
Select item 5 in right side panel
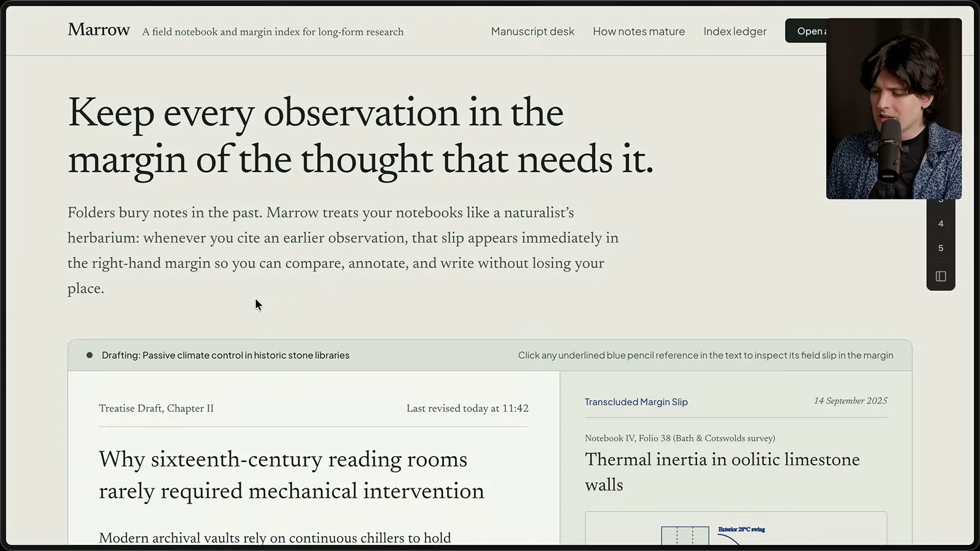[x=941, y=248]
